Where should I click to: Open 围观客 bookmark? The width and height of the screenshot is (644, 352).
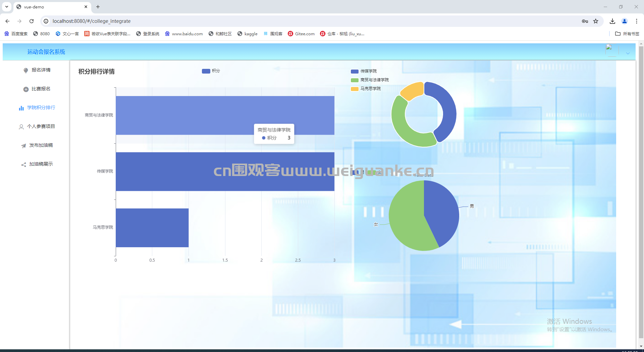pyautogui.click(x=273, y=34)
